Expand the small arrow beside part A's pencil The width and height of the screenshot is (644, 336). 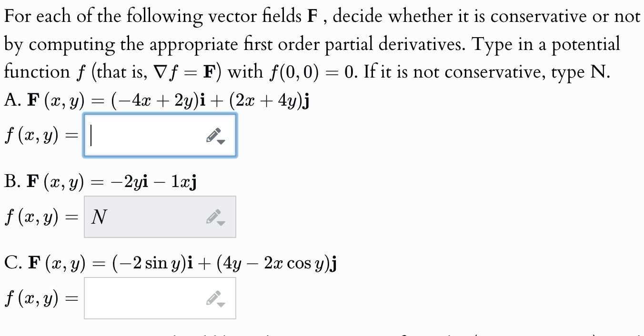coord(221,141)
